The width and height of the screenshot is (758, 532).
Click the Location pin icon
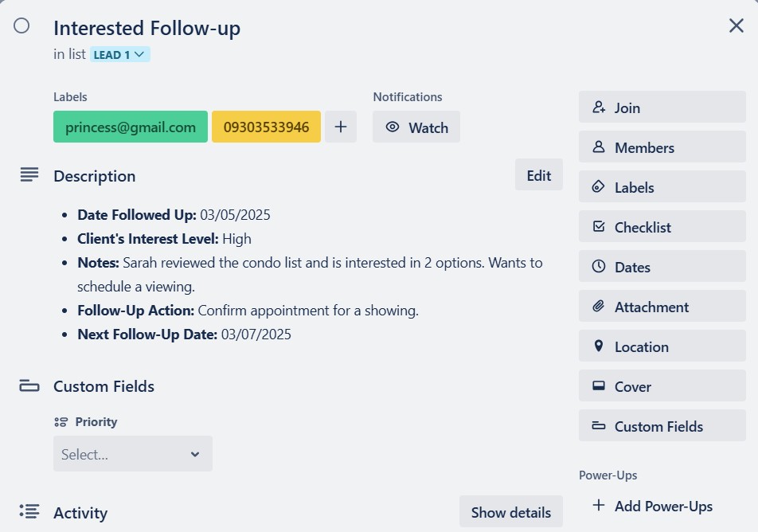pyautogui.click(x=599, y=346)
